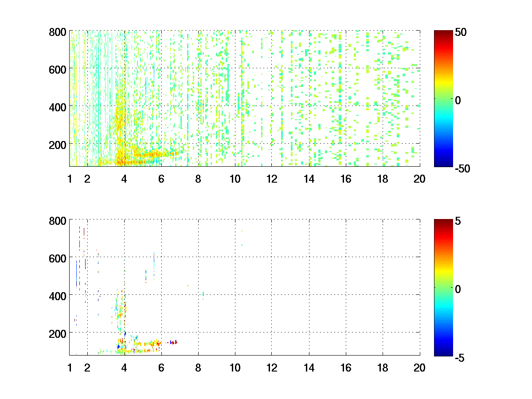The width and height of the screenshot is (532, 399).
Task: Click x-tick label 6 under top plot
Action: 161,179
